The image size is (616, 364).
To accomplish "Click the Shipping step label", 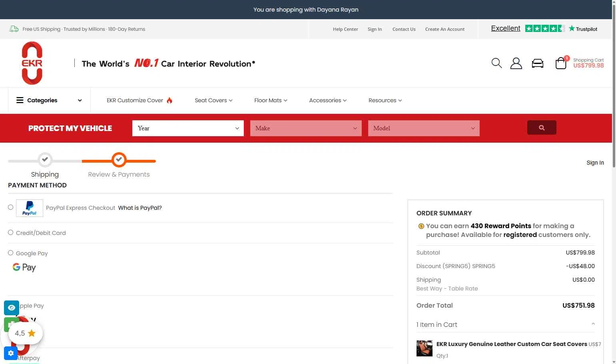I will [x=45, y=174].
